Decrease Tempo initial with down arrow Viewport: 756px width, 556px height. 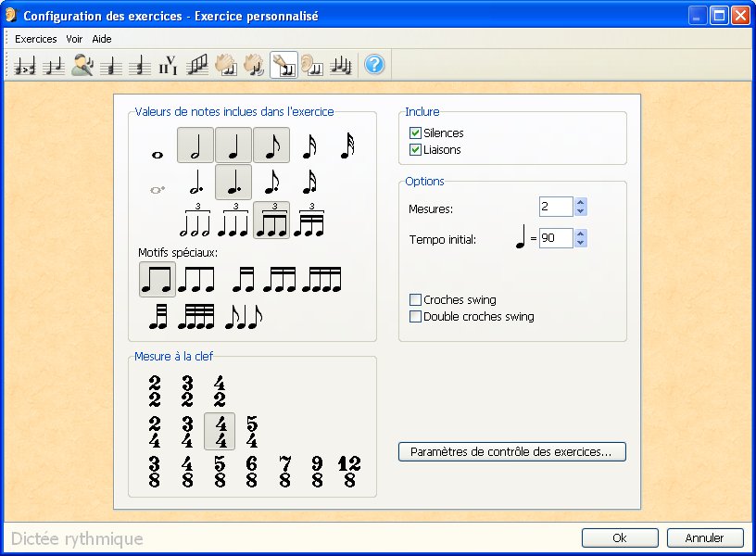(580, 243)
